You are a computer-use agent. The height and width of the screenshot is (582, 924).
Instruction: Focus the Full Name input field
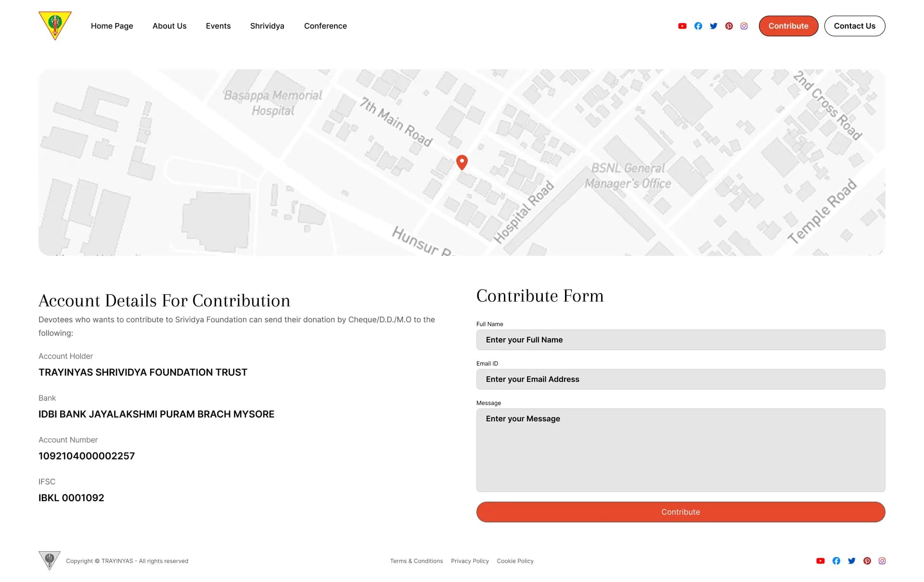[680, 340]
